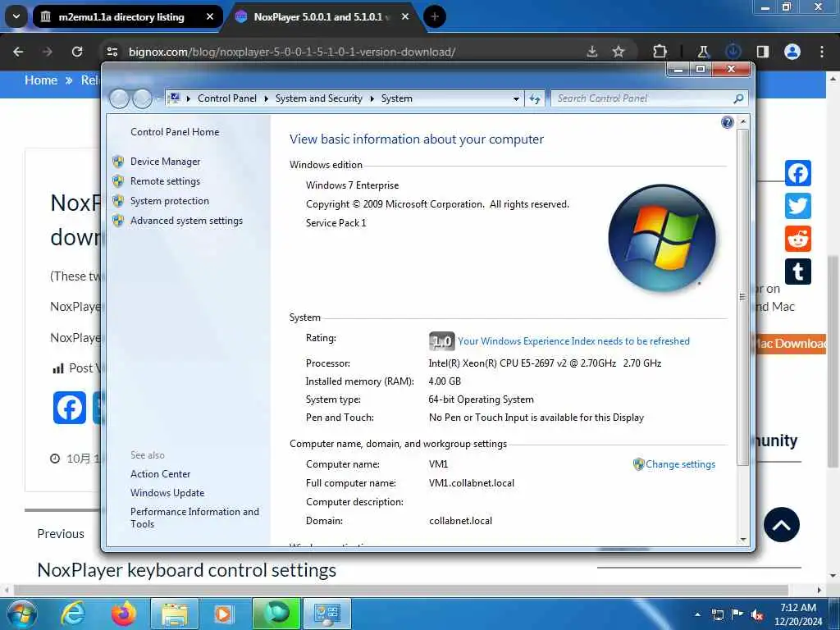Open Performance Information and Tools

pyautogui.click(x=194, y=518)
